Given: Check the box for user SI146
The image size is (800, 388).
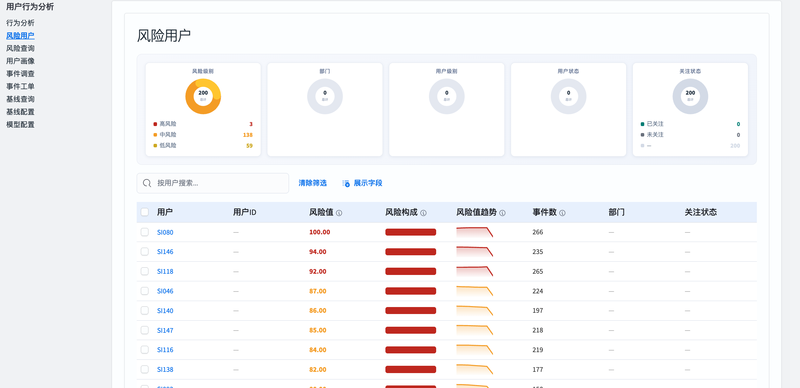Looking at the screenshot, I should click(145, 251).
